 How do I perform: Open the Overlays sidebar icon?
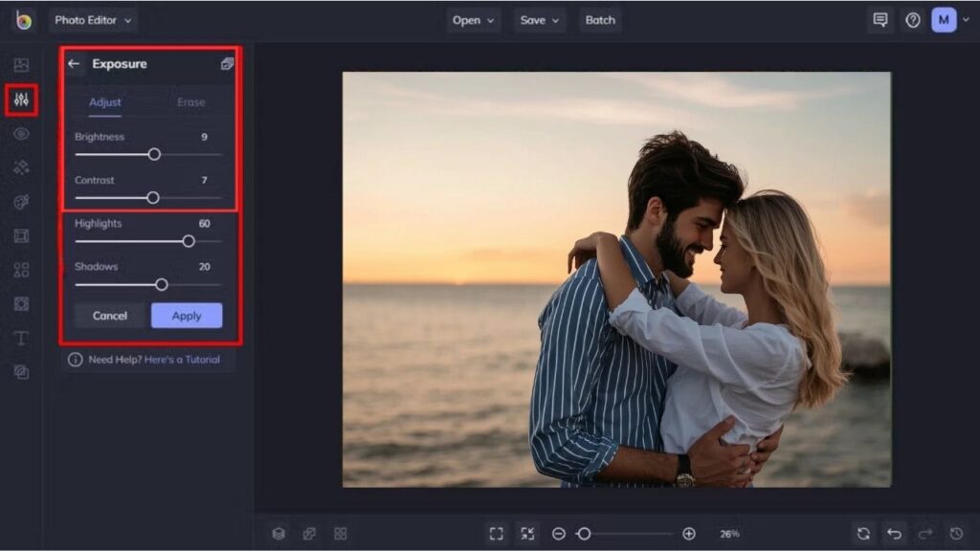pyautogui.click(x=21, y=303)
